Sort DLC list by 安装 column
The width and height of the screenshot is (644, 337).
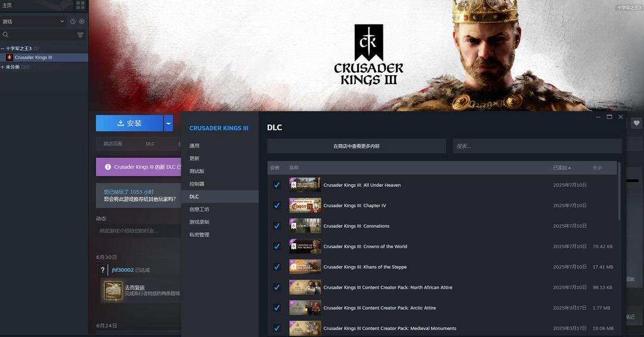pos(275,168)
